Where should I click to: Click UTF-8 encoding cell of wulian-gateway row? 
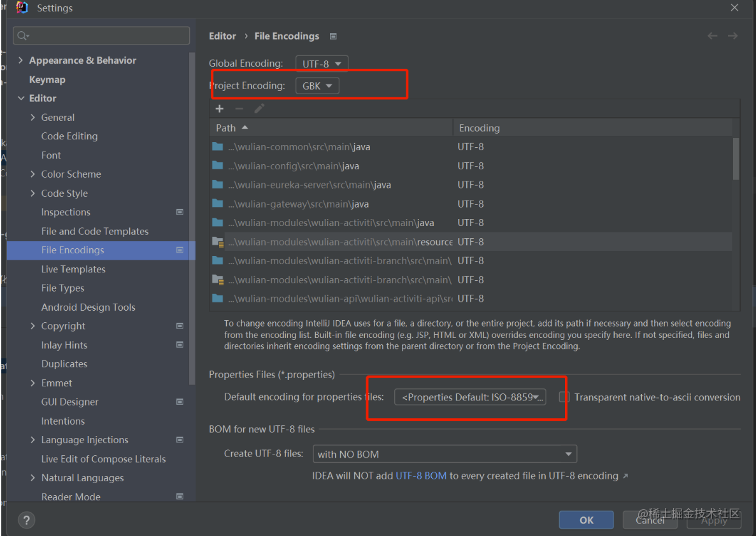(471, 204)
